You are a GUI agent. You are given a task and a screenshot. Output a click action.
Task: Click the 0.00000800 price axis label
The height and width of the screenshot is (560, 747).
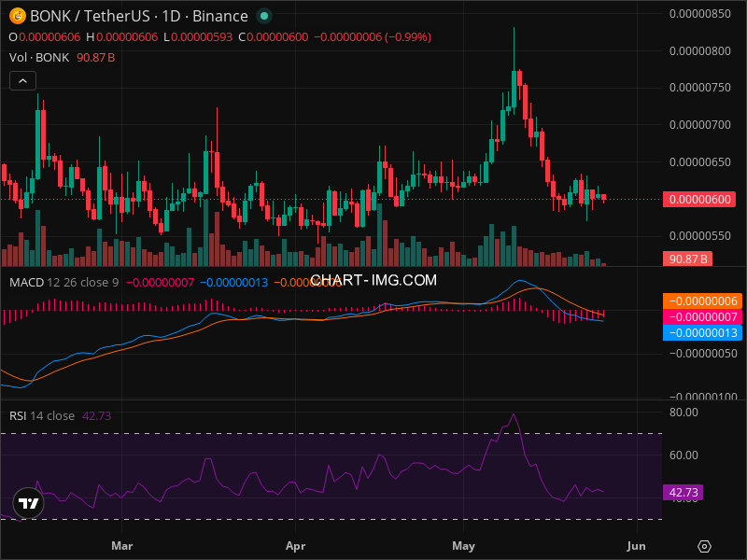click(x=699, y=51)
